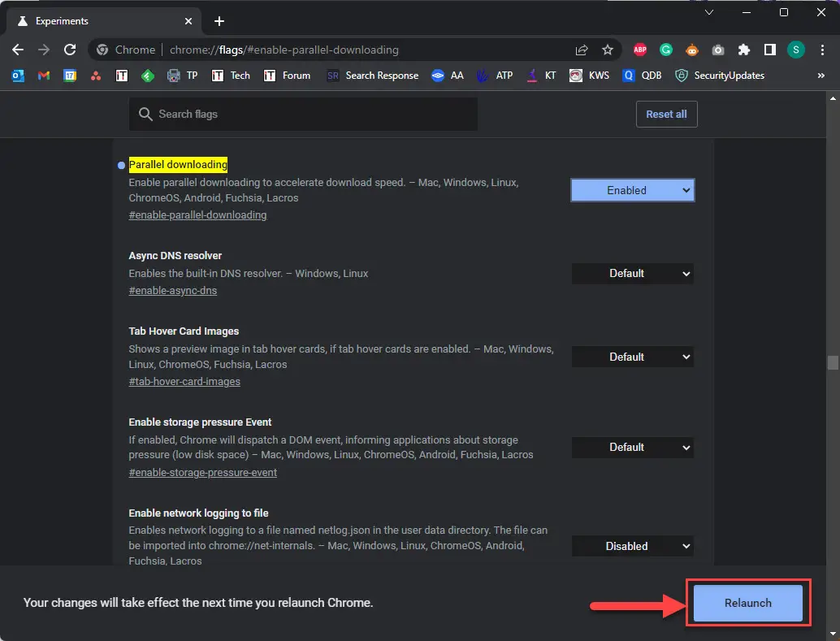
Task: Open the TP bookmark
Action: [183, 76]
